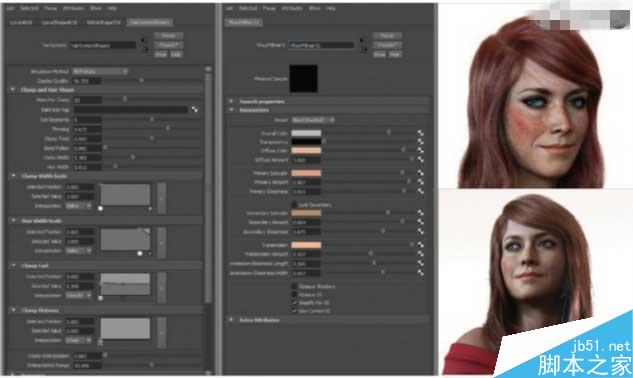
Task: Collapse the Clump Width Scale section
Action: [13, 176]
